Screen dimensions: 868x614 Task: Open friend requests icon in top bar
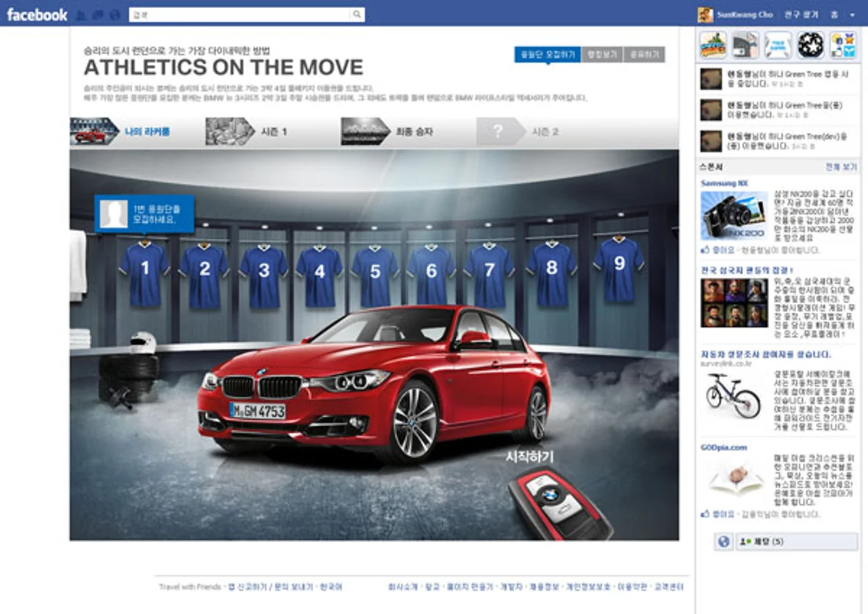point(82,15)
